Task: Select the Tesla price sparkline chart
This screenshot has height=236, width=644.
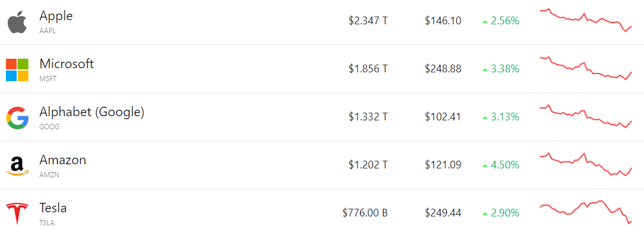Action: coord(585,212)
